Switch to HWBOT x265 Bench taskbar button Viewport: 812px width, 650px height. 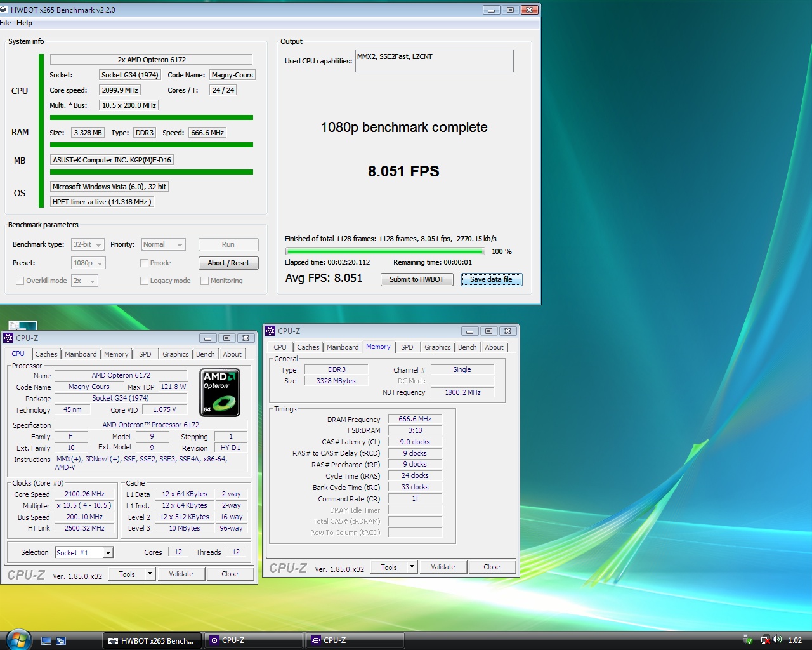[152, 640]
